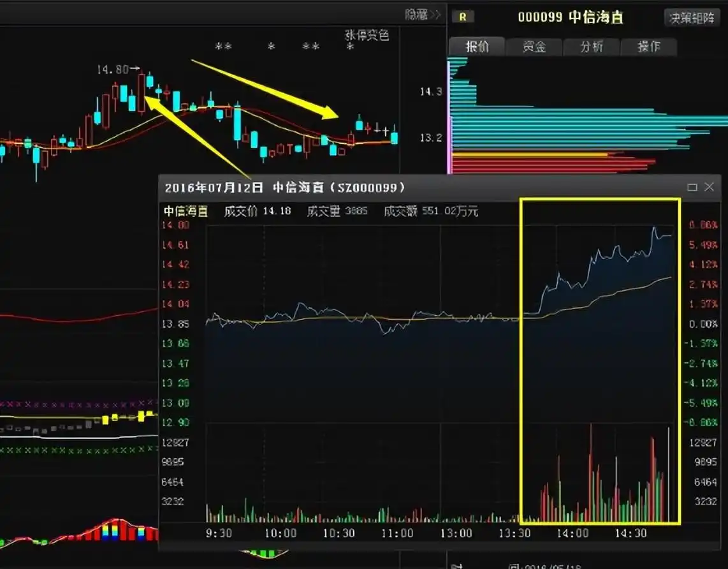Click the 000099 中信海直 stock title
The width and height of the screenshot is (728, 569).
pyautogui.click(x=570, y=17)
